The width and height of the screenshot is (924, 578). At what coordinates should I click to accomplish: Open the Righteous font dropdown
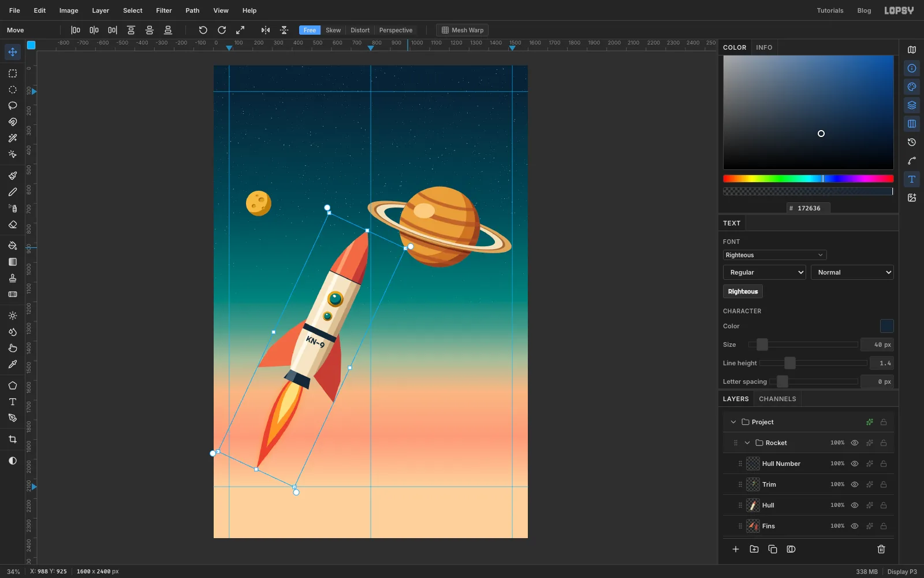click(x=774, y=255)
